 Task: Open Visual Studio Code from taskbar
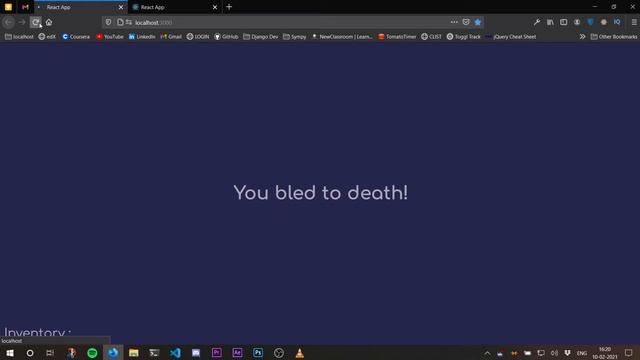[x=175, y=353]
